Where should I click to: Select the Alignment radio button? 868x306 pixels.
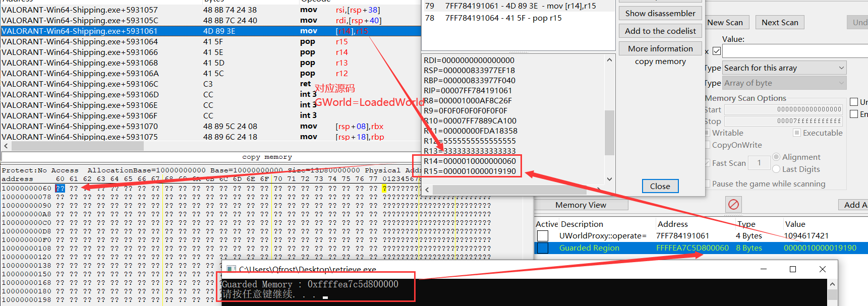776,157
